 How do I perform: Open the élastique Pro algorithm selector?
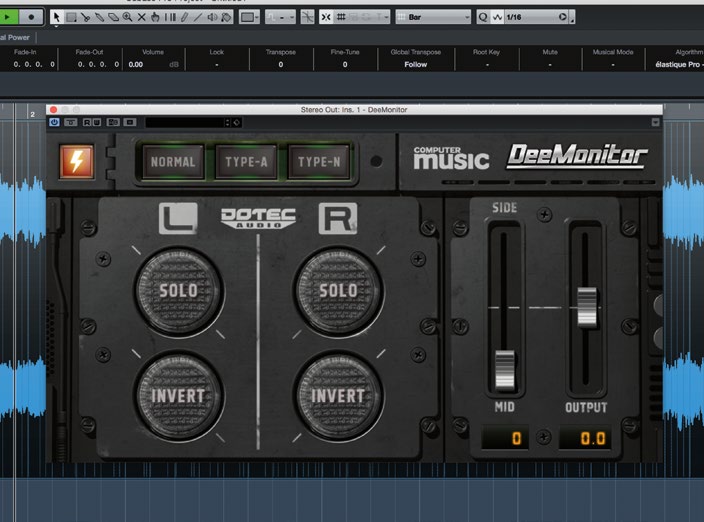678,65
